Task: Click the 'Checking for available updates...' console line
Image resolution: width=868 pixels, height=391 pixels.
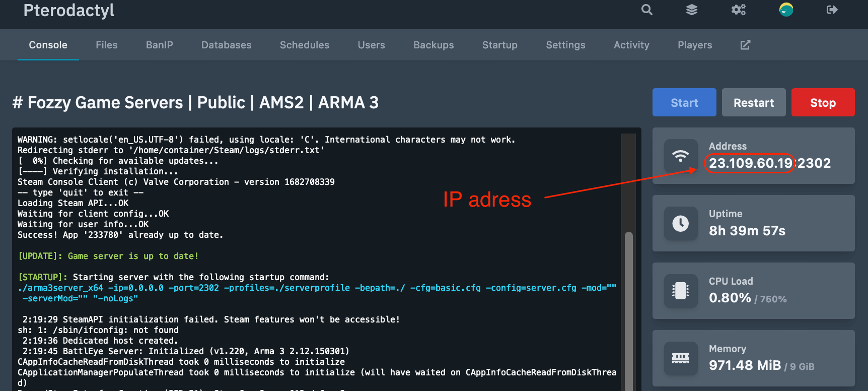Action: pos(118,161)
